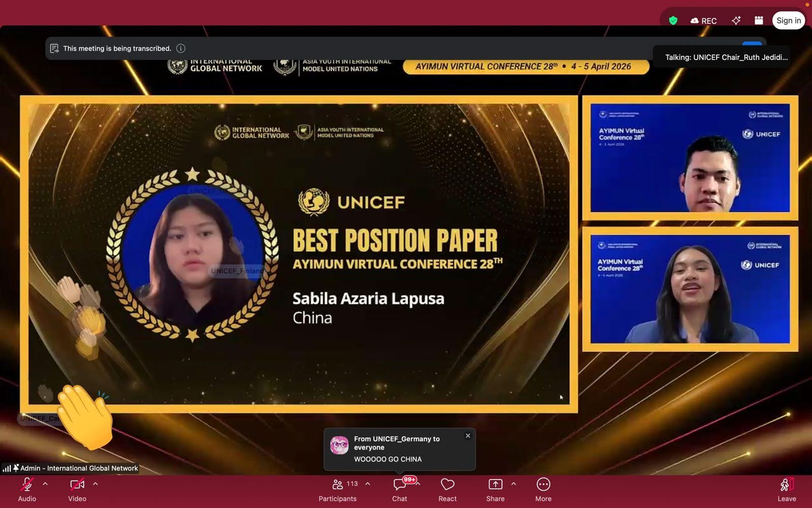Dismiss the UNICEF_Germany chat notification
This screenshot has height=508, width=812.
click(x=468, y=436)
